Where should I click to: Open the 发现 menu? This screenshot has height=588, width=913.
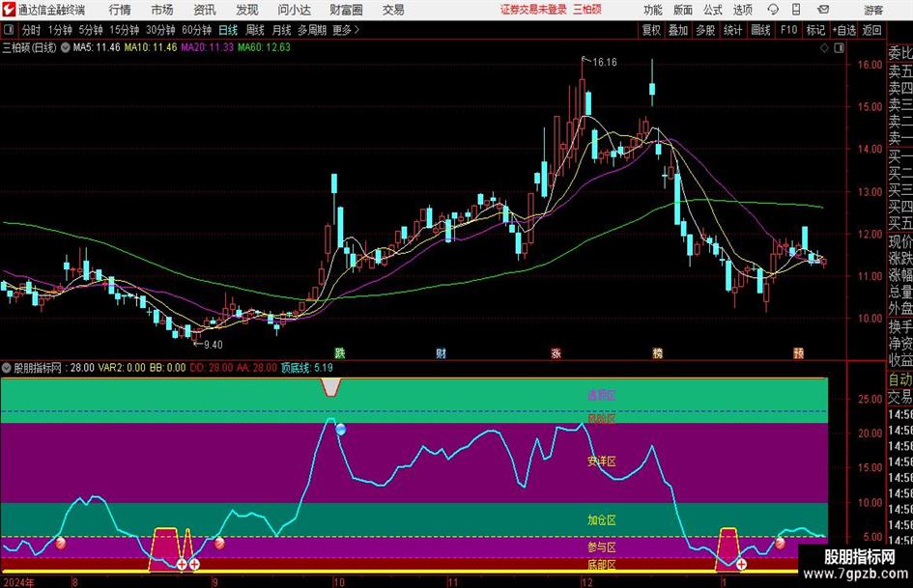pyautogui.click(x=247, y=10)
